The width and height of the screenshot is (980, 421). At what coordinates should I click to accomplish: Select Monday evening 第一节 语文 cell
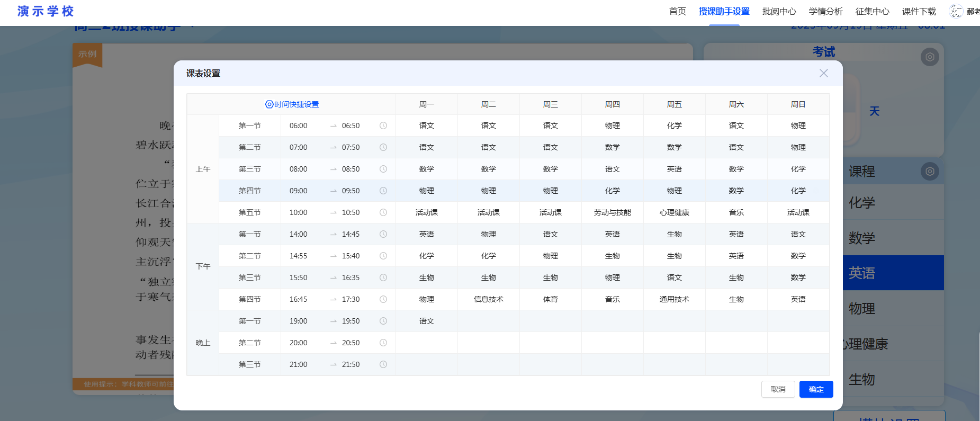(x=426, y=321)
